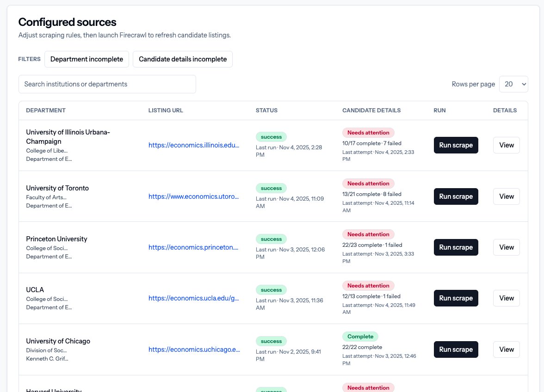
Task: Click the Faculty of Arts... text
Action: click(46, 197)
